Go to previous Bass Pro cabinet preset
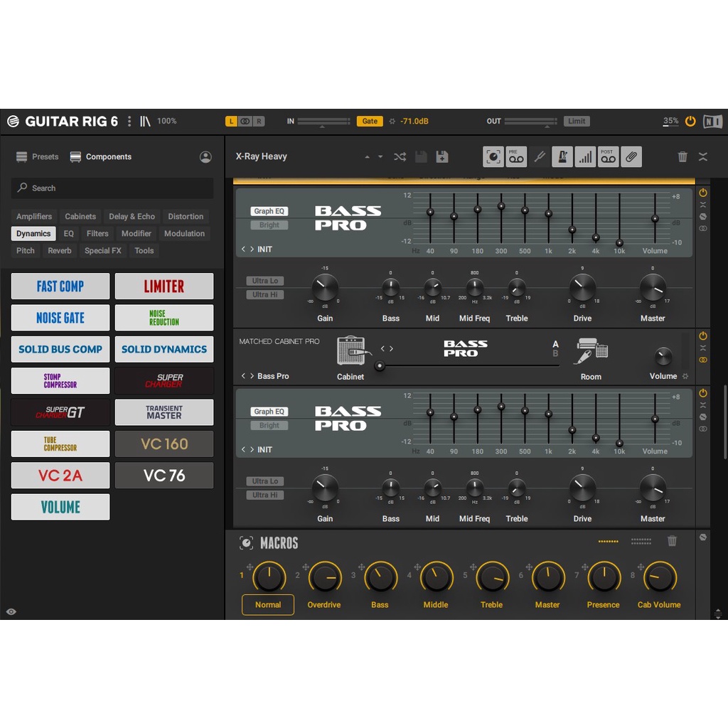The height and width of the screenshot is (728, 728). pyautogui.click(x=243, y=376)
